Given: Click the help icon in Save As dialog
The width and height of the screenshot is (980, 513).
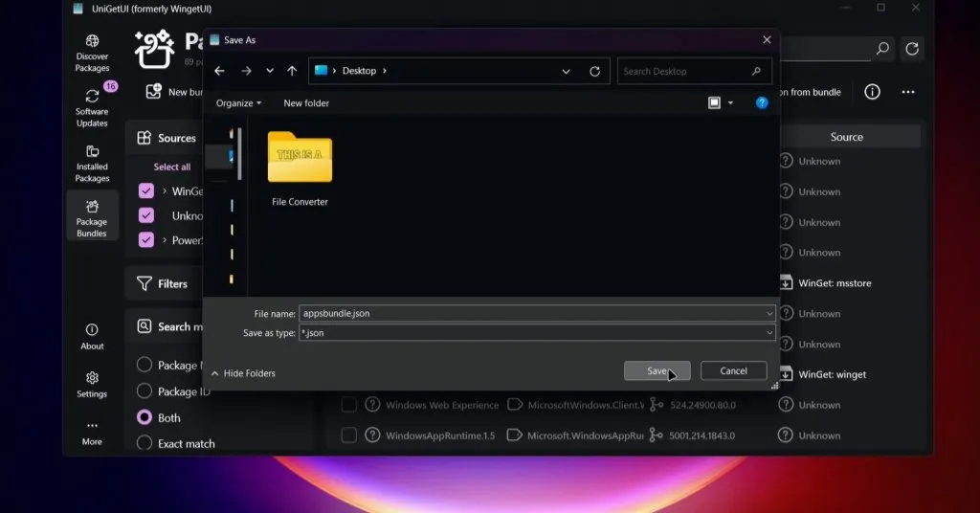Looking at the screenshot, I should click(x=761, y=103).
